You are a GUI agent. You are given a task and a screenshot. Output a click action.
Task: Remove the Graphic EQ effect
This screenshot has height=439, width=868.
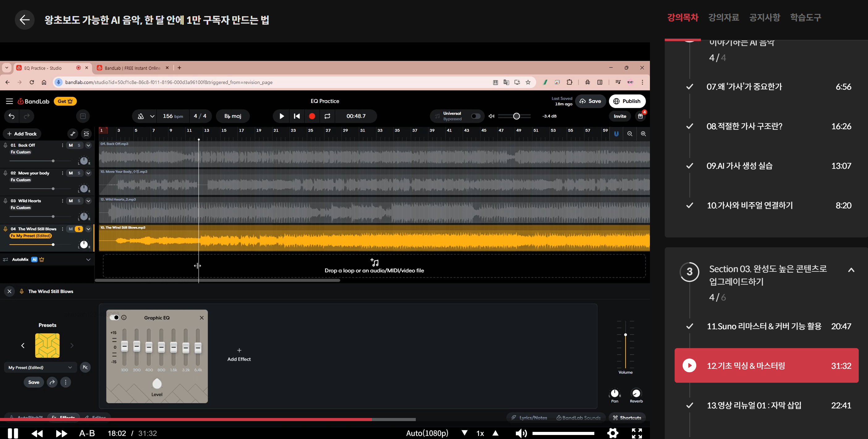[x=201, y=318]
